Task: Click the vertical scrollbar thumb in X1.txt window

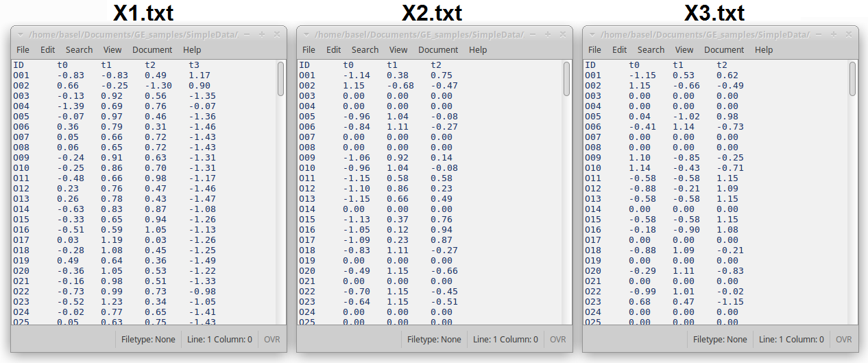Action: [x=280, y=79]
